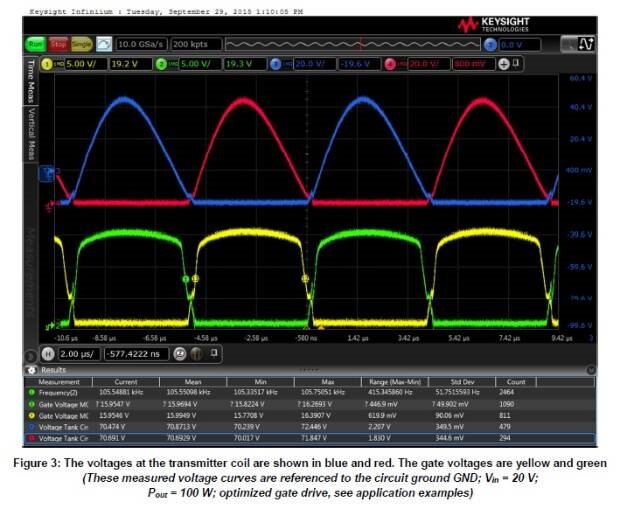This screenshot has height=509, width=620.
Task: Edit channel 2 offset 19.3 V field
Action: 244,64
